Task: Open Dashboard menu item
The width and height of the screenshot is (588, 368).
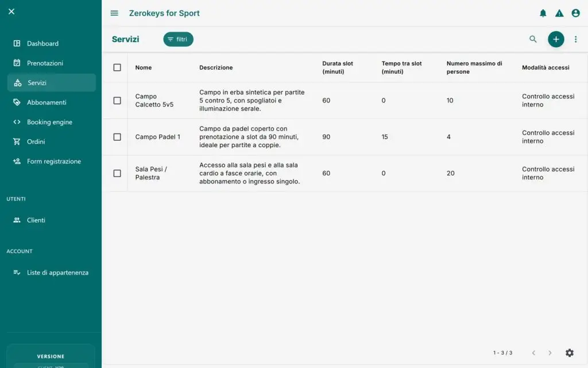Action: [51, 43]
